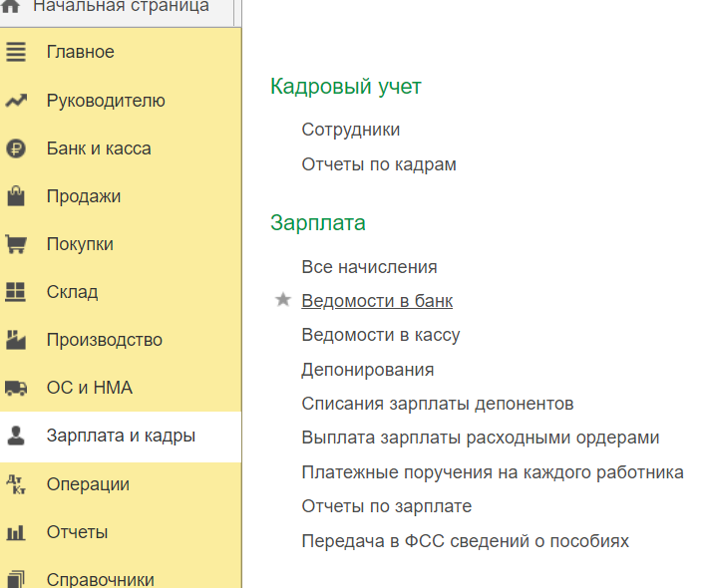Click the ruble coin icon for Банк и касса
This screenshot has height=588, width=711.
click(16, 148)
